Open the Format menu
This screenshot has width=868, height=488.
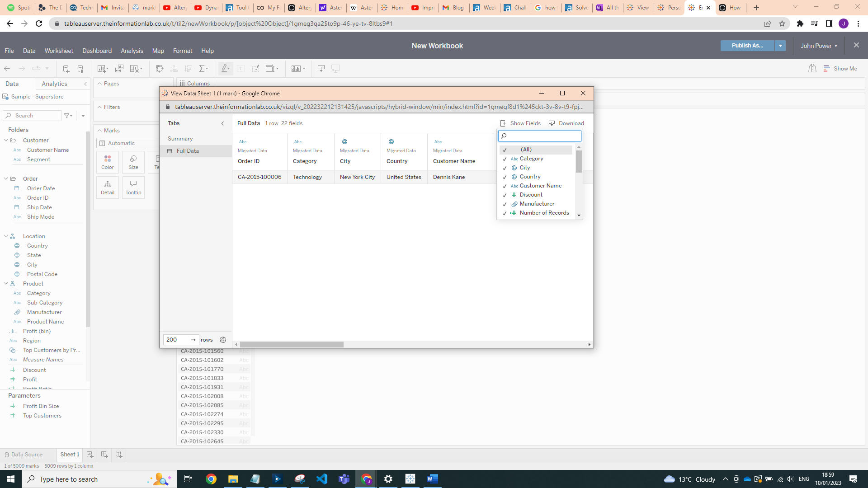pos(183,51)
